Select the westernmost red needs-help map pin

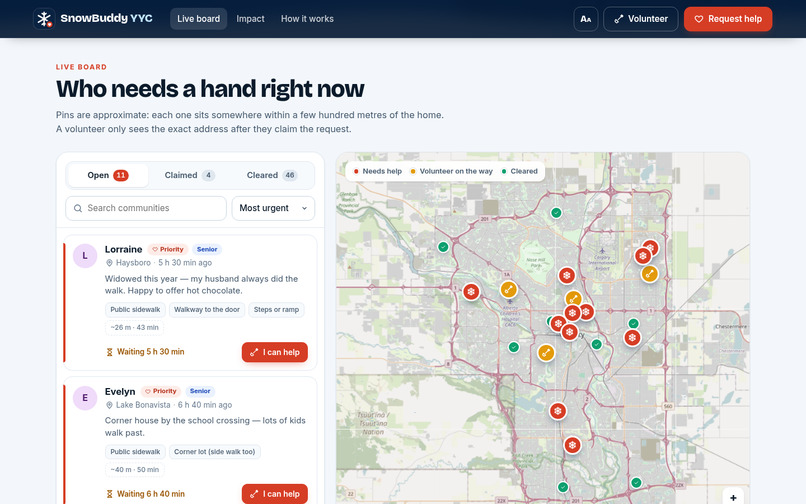click(471, 292)
